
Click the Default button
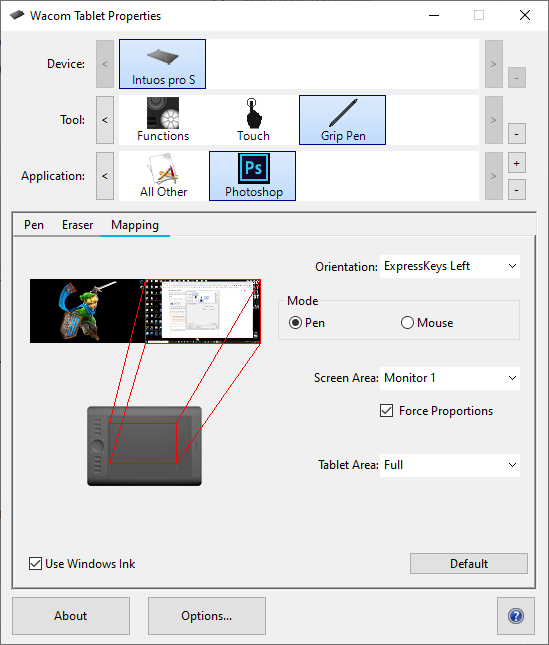[468, 564]
